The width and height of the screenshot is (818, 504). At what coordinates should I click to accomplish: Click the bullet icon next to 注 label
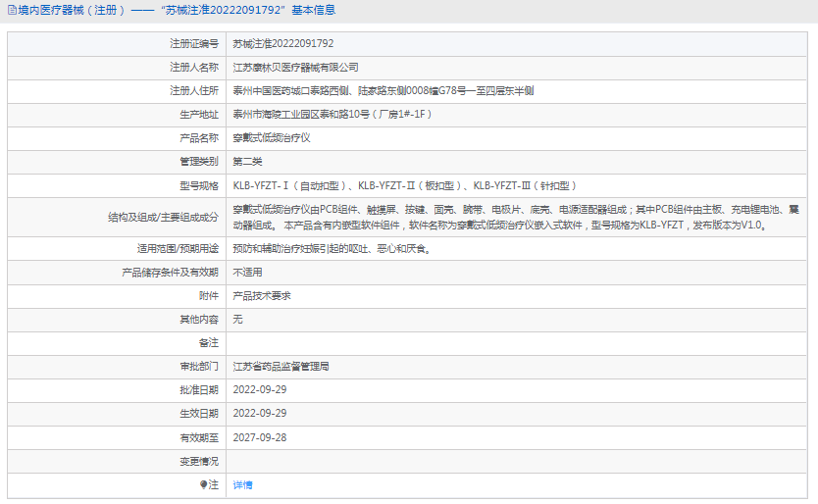pyautogui.click(x=203, y=484)
